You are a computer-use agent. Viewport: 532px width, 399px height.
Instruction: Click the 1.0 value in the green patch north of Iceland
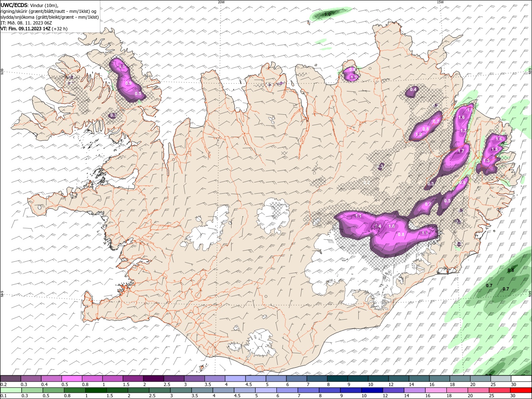[x=328, y=14]
